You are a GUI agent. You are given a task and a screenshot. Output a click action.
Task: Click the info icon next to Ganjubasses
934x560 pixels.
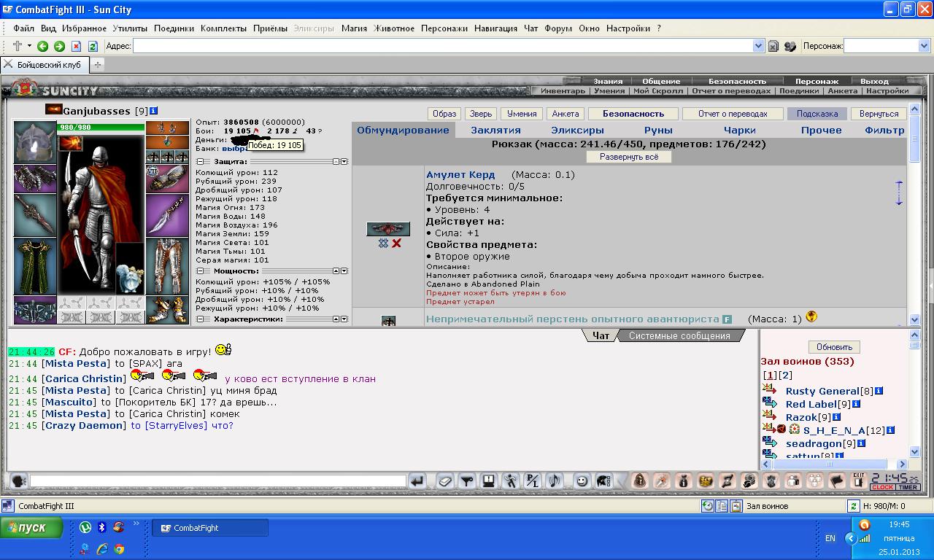153,111
